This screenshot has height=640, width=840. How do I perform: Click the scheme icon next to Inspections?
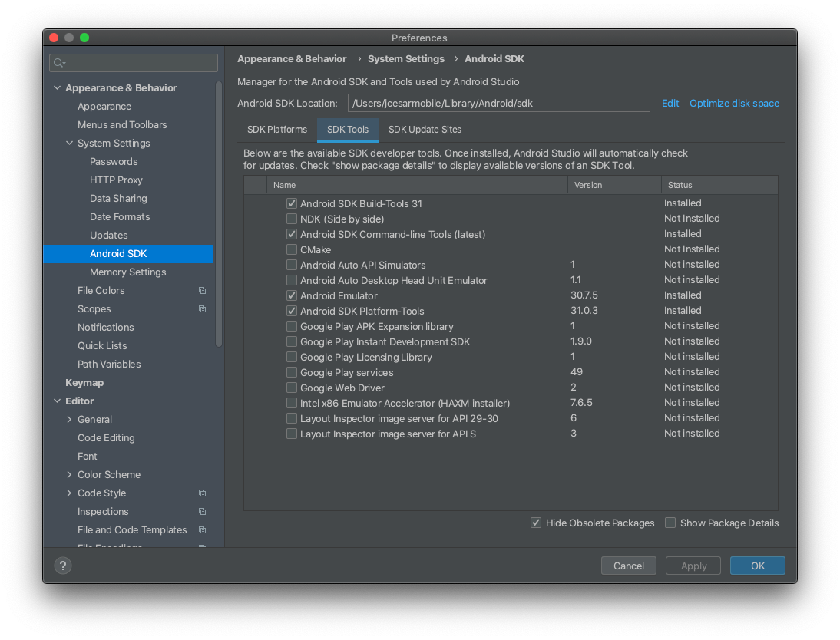pos(202,511)
